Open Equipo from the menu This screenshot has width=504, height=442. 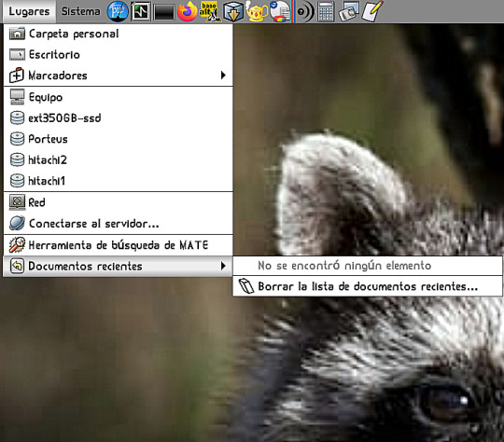click(x=118, y=97)
